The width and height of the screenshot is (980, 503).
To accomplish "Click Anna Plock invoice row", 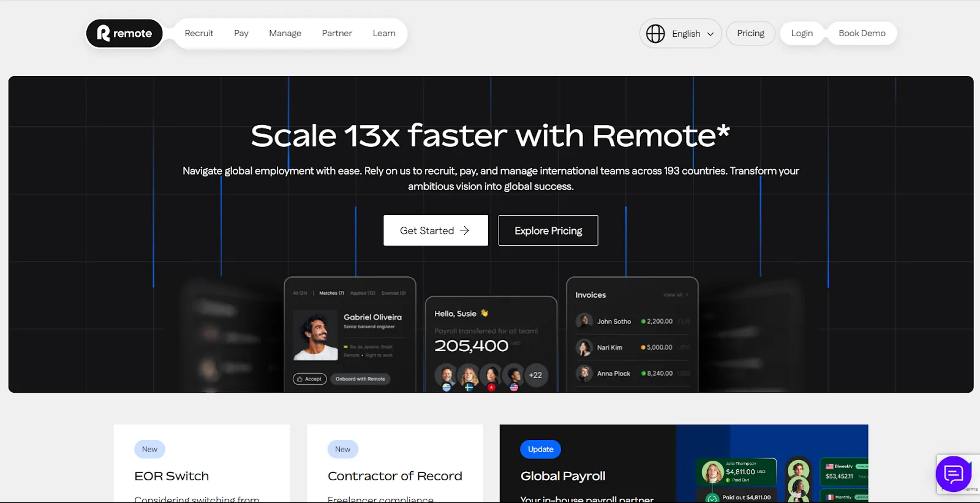I will tap(633, 373).
